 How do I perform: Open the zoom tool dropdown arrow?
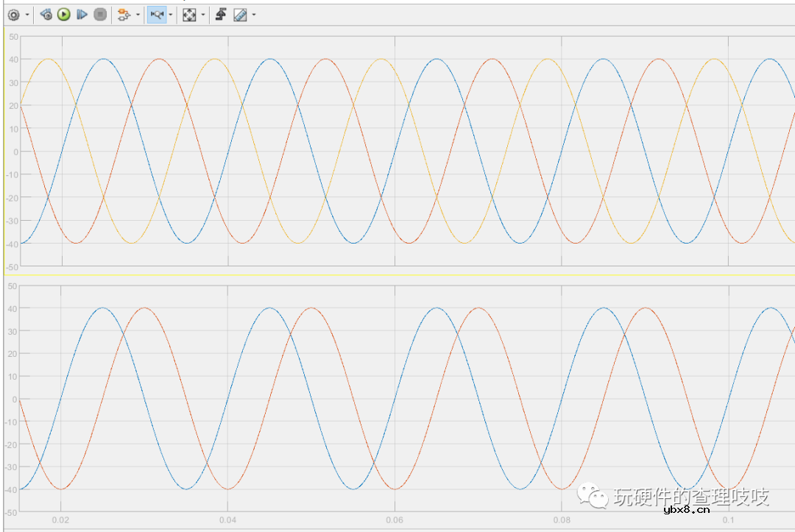[x=171, y=13]
